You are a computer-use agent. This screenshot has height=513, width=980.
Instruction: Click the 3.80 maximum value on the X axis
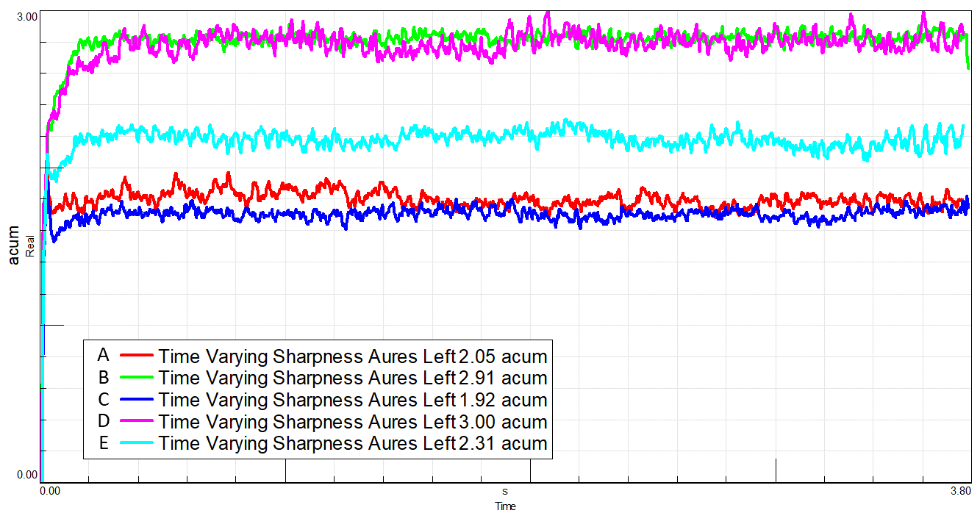click(961, 490)
